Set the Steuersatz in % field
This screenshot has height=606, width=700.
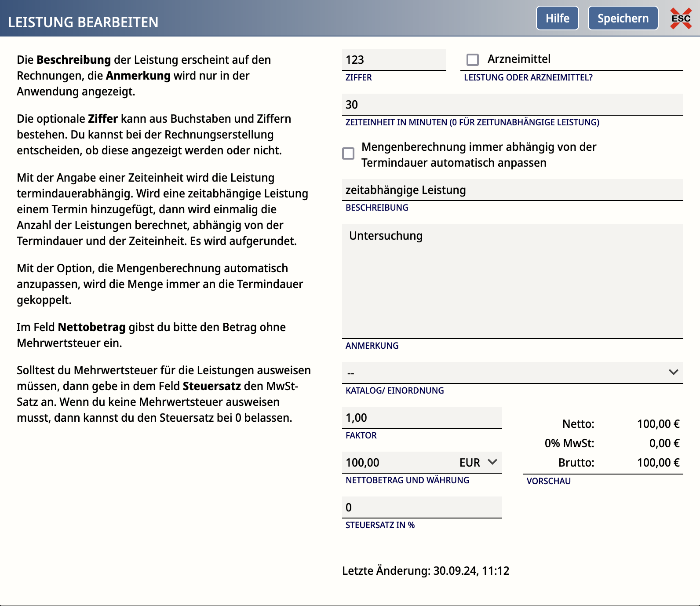422,507
